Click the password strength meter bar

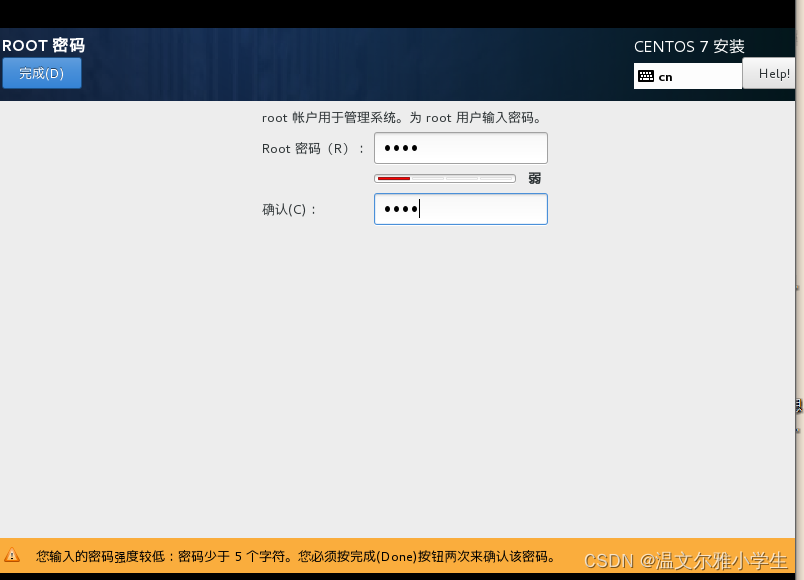pyautogui.click(x=443, y=177)
